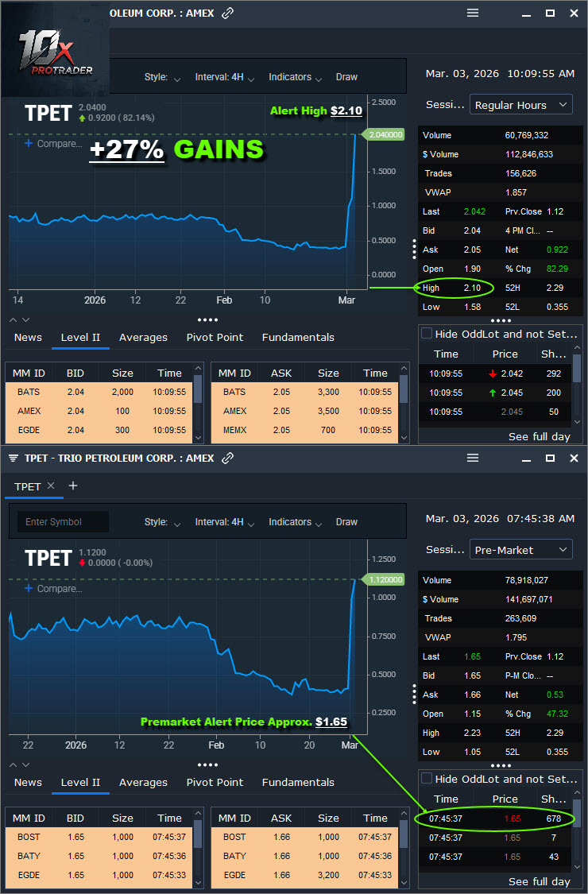Expand the Indicators dropdown in the Regular Hours window
Viewport: 588px width, 894px height.
tap(295, 77)
